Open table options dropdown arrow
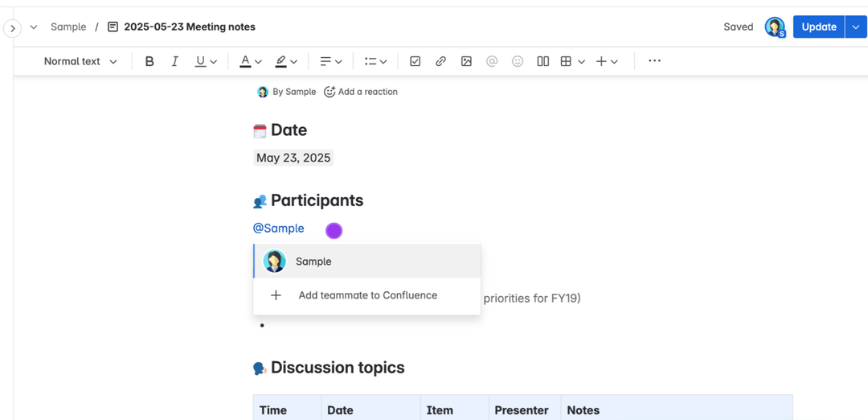Screen dimensions: 868x420 581,61
